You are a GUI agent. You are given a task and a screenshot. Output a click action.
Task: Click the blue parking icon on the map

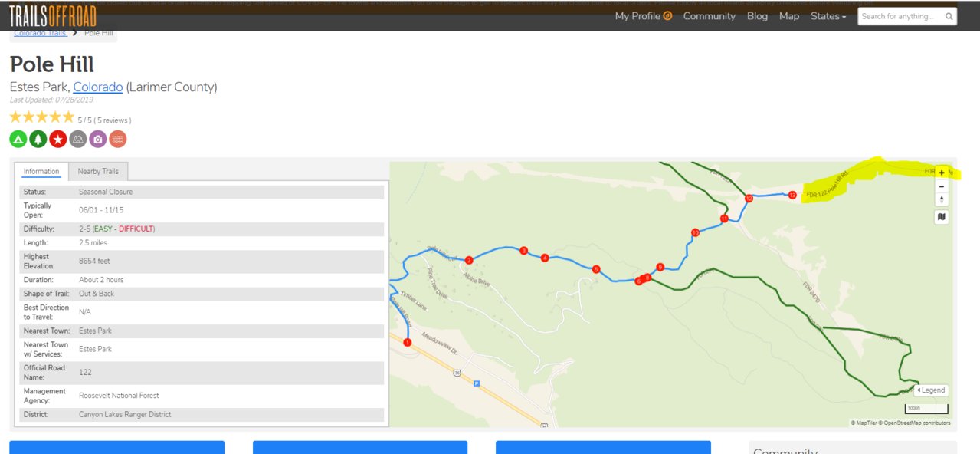click(x=477, y=383)
